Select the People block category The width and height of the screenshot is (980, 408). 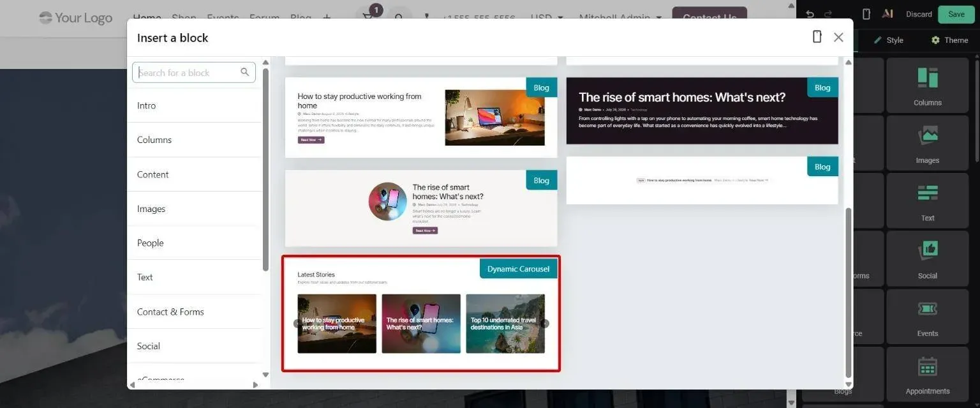(195, 243)
